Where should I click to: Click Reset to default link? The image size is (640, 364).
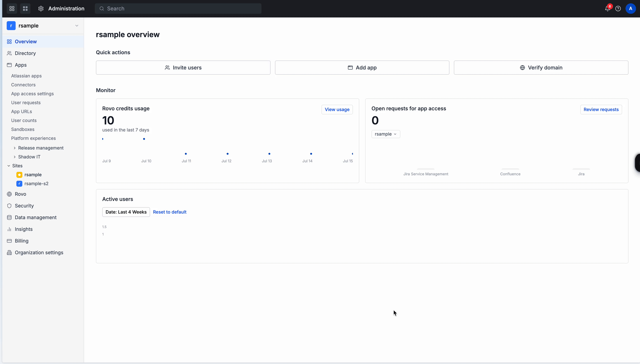pos(170,212)
